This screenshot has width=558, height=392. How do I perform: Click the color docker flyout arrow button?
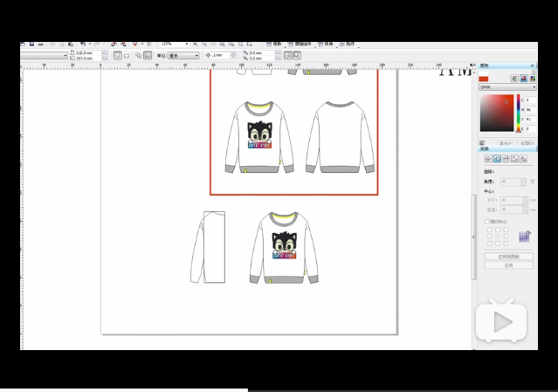pyautogui.click(x=534, y=72)
